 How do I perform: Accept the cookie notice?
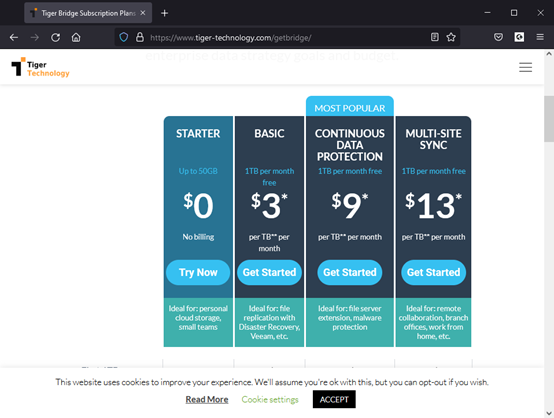coord(334,399)
